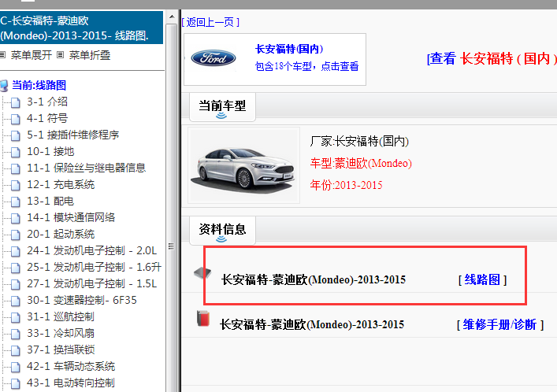Open 25-1 发动机电子控制 - 1.6升 entry
The height and width of the screenshot is (392, 557).
pyautogui.click(x=94, y=267)
